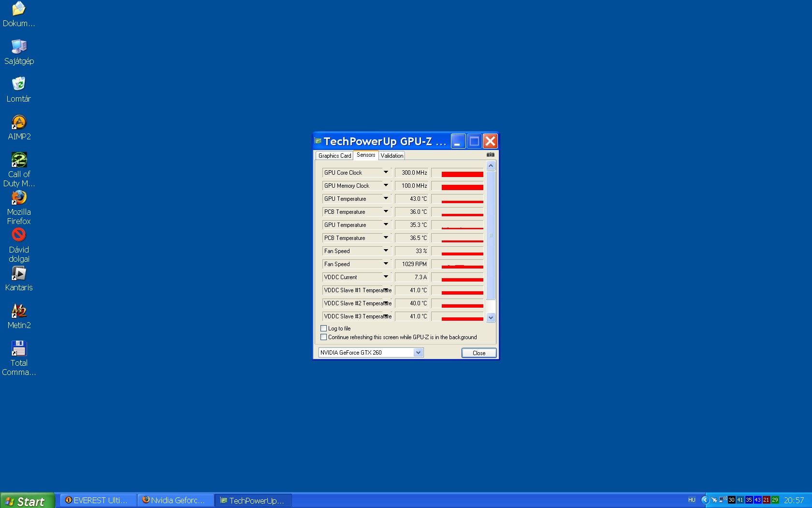Enable continue refreshing in background checkbox
The width and height of the screenshot is (812, 508).
[324, 337]
